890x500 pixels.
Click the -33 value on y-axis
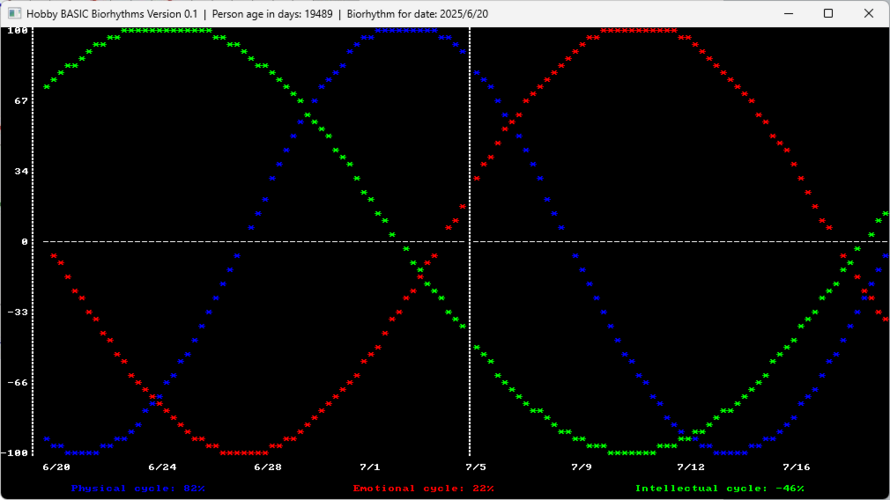coord(18,312)
